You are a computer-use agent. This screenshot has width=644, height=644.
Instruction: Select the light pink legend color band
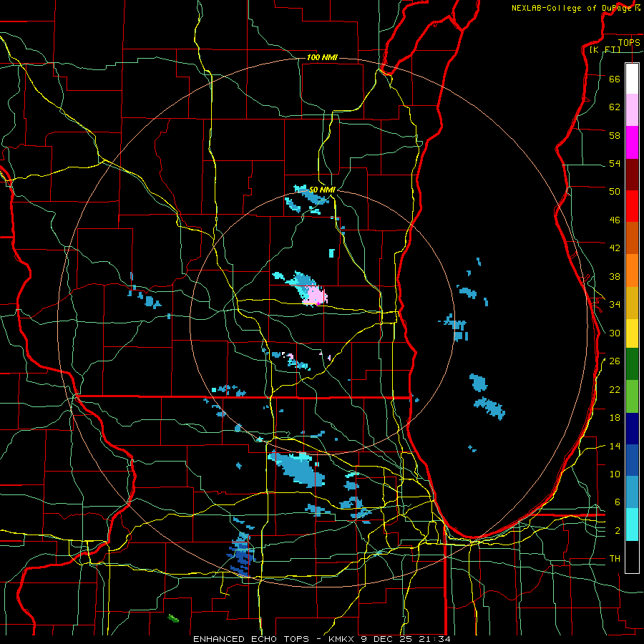pos(632,109)
